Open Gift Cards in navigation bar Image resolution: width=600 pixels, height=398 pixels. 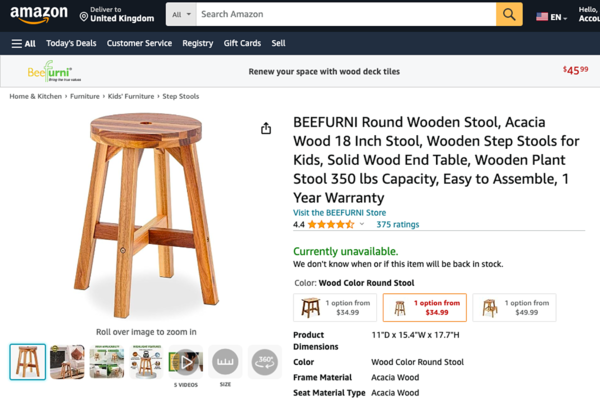click(242, 43)
